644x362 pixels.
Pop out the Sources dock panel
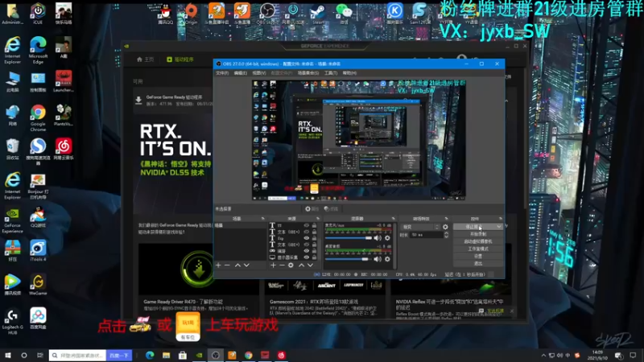(x=317, y=219)
